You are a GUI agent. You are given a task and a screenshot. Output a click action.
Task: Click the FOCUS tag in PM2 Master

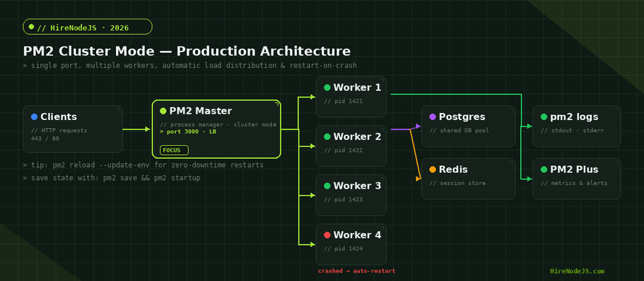tap(174, 150)
